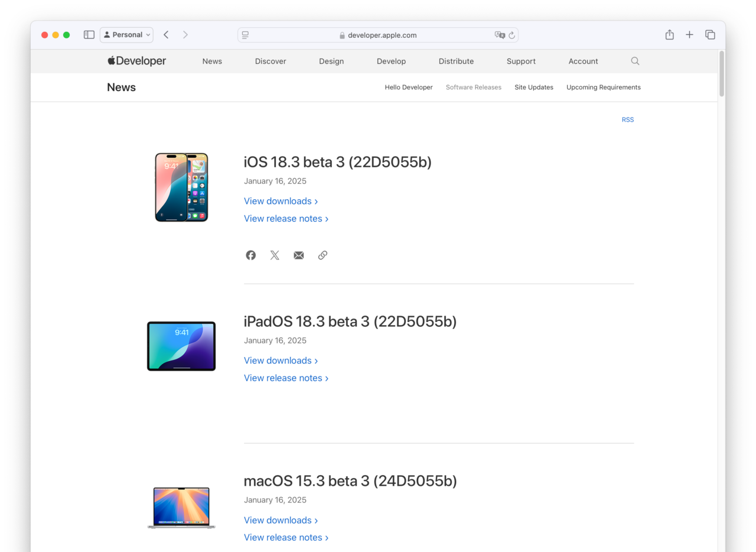Share iOS 18.3 beta on Facebook
Image resolution: width=756 pixels, height=552 pixels.
[251, 255]
